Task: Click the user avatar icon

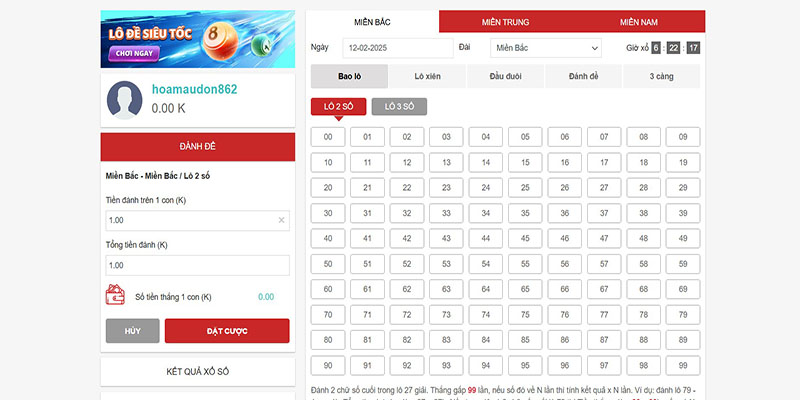Action: coord(126,98)
